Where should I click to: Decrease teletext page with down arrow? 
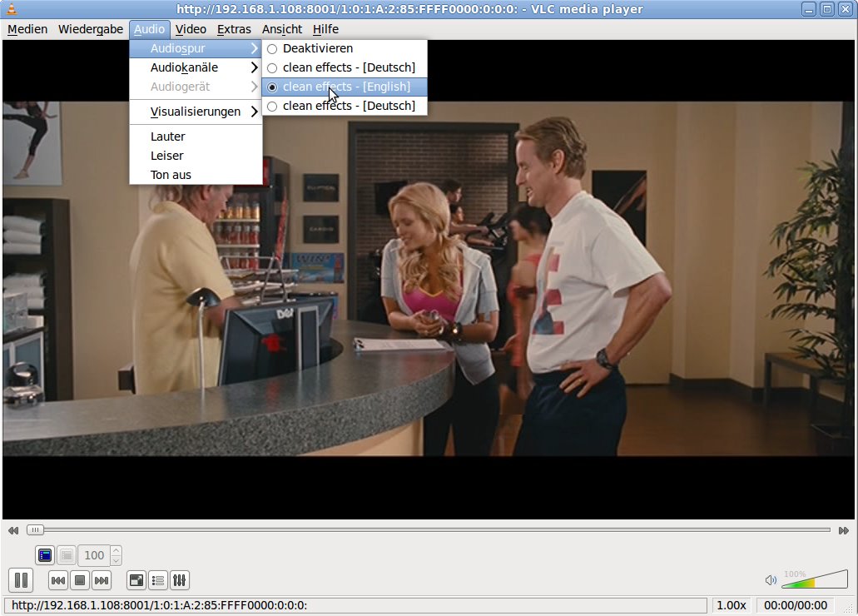coord(116,561)
